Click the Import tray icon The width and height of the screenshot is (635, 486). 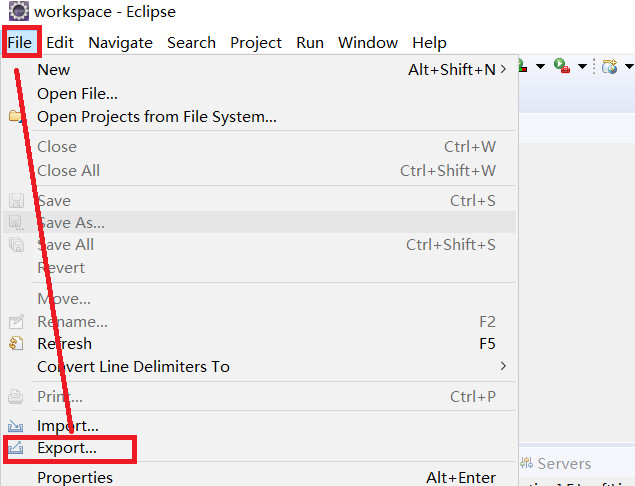[x=15, y=426]
